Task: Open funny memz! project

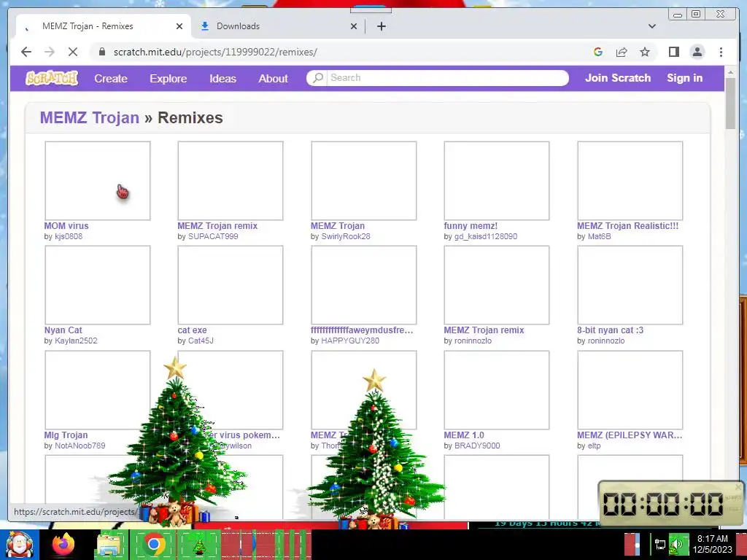Action: (471, 226)
